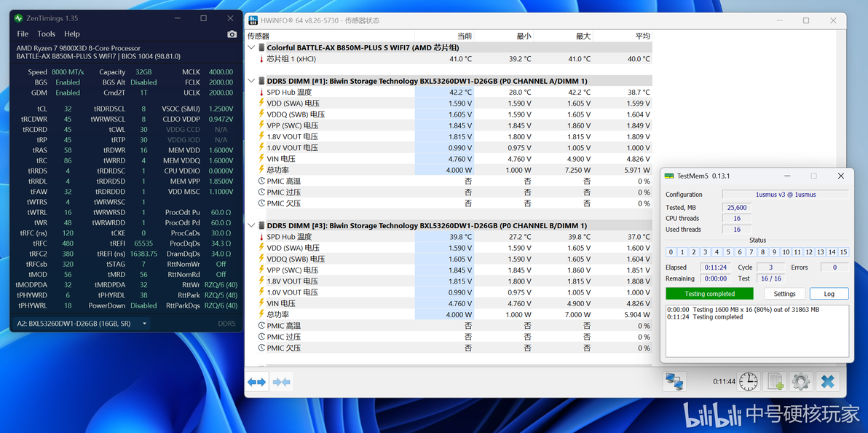Click the HWiNFO app icon in title bar
This screenshot has width=868, height=433.
[x=253, y=20]
